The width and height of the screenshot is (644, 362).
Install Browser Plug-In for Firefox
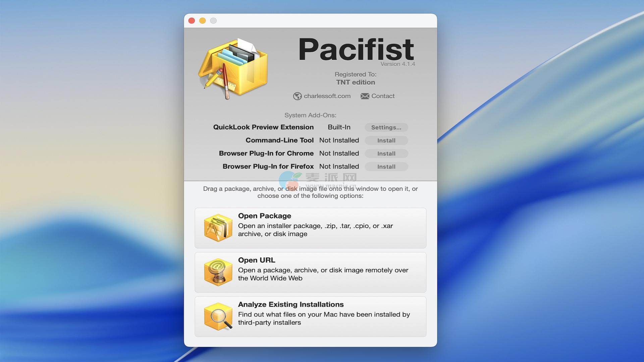[386, 167]
